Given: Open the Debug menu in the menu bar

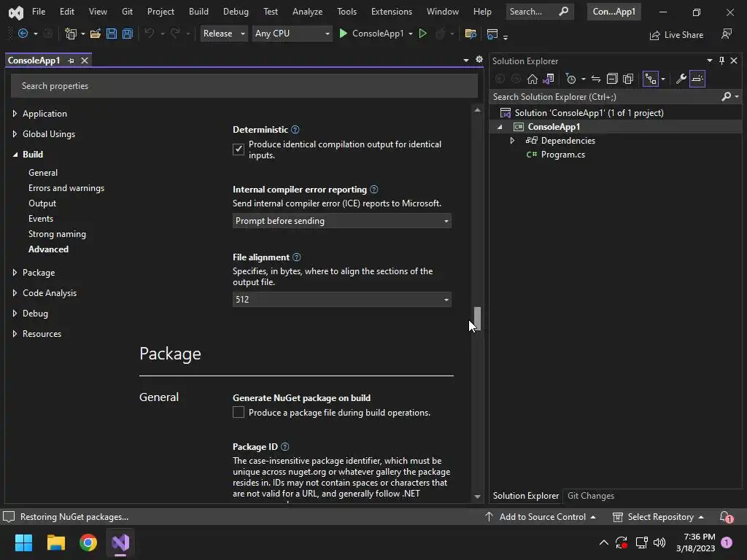Looking at the screenshot, I should point(236,12).
